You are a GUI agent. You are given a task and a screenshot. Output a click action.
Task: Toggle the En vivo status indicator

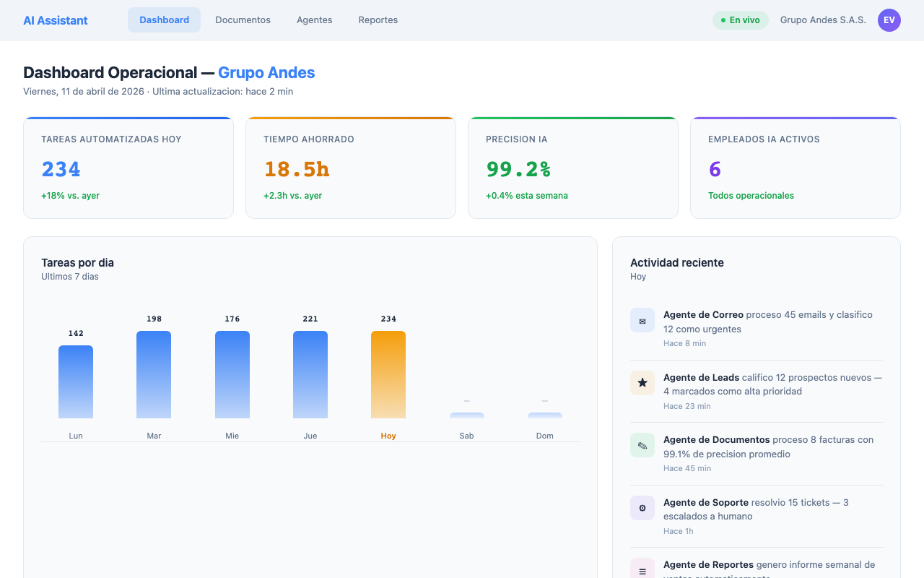(741, 20)
